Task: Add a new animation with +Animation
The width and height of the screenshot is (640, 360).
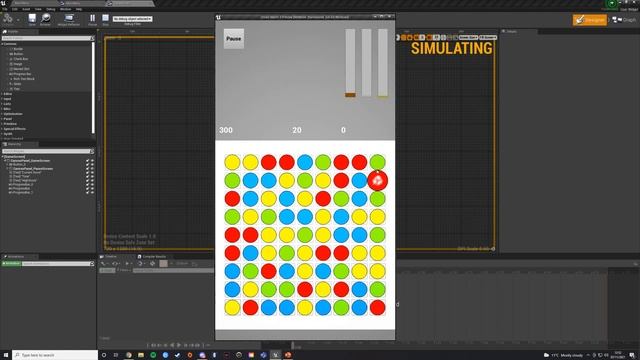Action: tap(11, 264)
